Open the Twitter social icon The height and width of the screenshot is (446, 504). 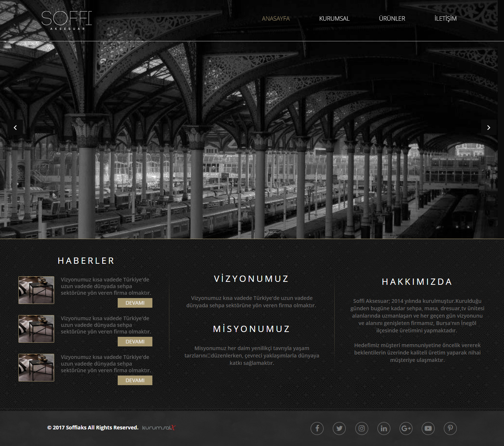pos(339,428)
